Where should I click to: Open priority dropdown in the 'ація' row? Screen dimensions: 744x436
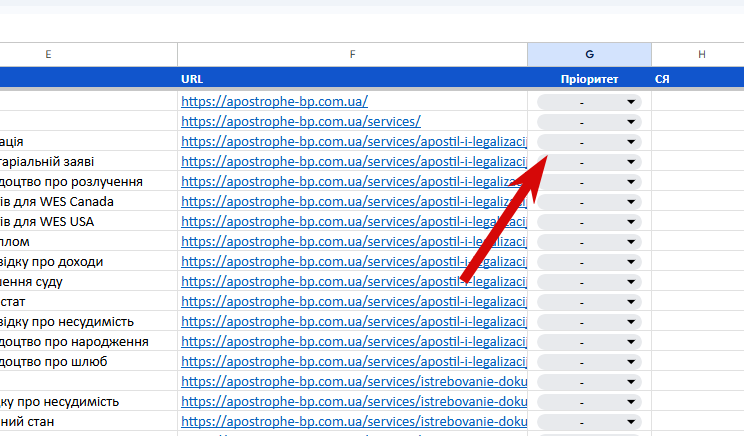(589, 142)
